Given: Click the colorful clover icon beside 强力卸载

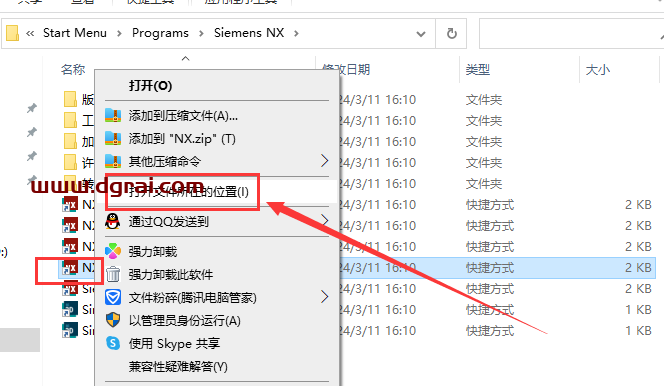Looking at the screenshot, I should click(x=113, y=251).
